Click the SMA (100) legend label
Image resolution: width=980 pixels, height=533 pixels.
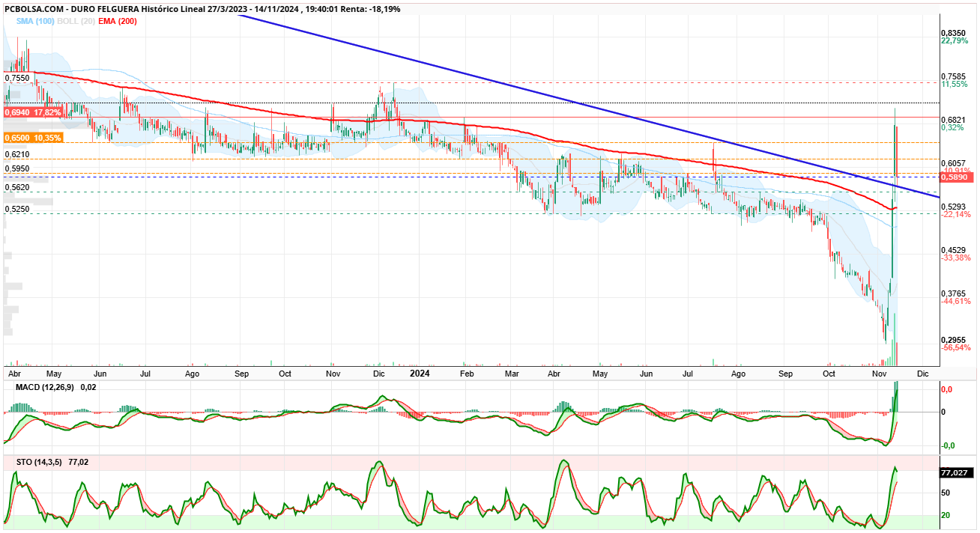tap(36, 21)
